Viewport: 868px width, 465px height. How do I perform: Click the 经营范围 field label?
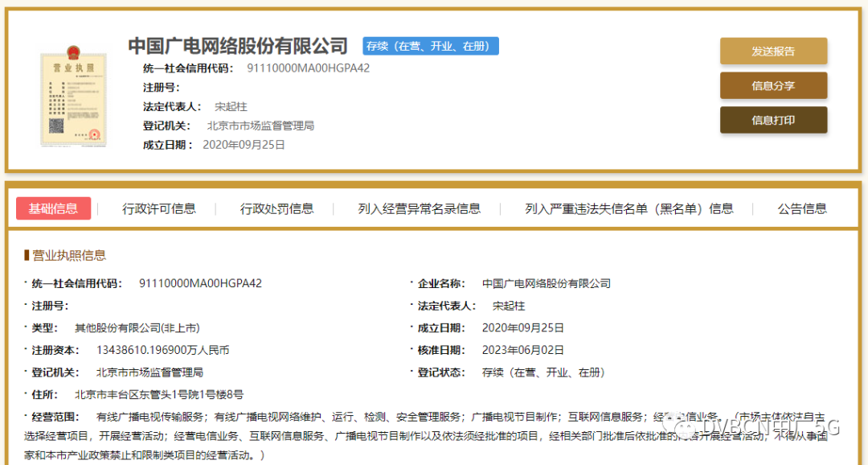[x=55, y=417]
